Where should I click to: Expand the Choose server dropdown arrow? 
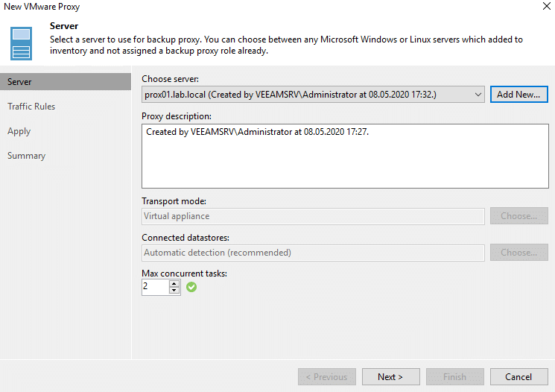478,95
